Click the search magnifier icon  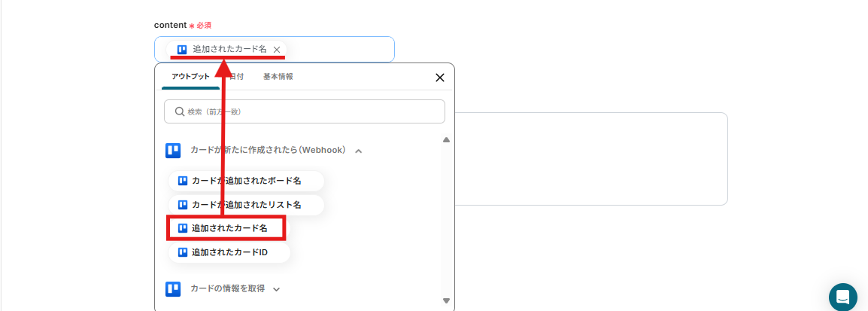[x=180, y=111]
